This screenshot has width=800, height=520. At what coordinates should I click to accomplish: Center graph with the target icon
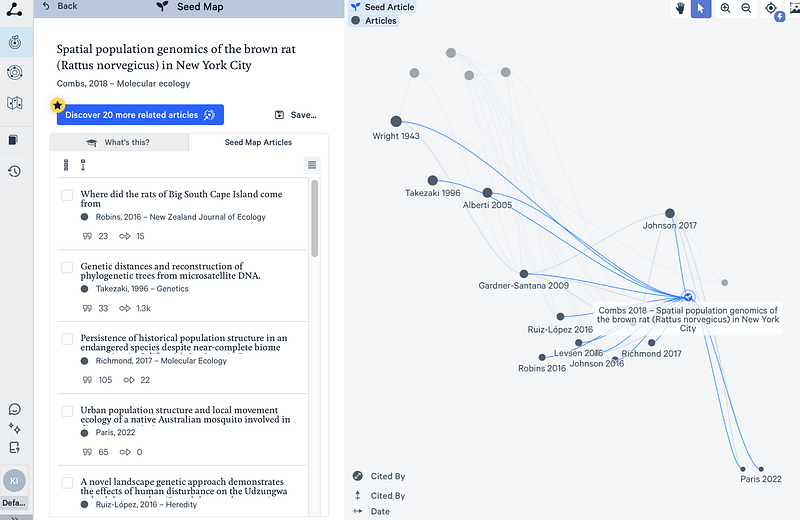coord(771,8)
